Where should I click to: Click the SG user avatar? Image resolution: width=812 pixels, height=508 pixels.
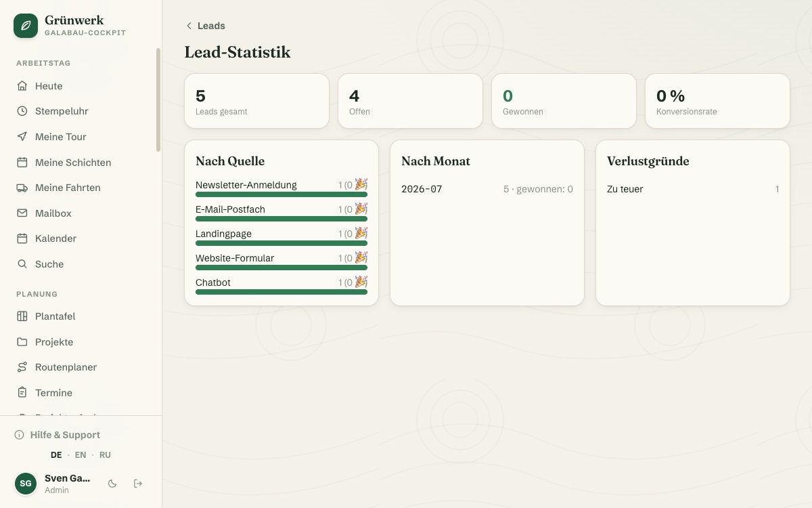[x=26, y=484]
